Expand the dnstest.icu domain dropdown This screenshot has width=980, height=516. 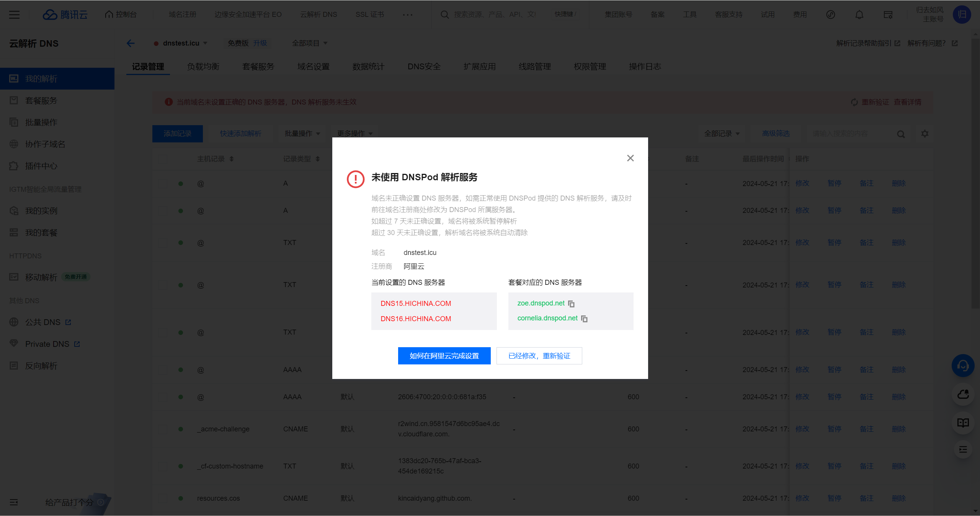[205, 43]
